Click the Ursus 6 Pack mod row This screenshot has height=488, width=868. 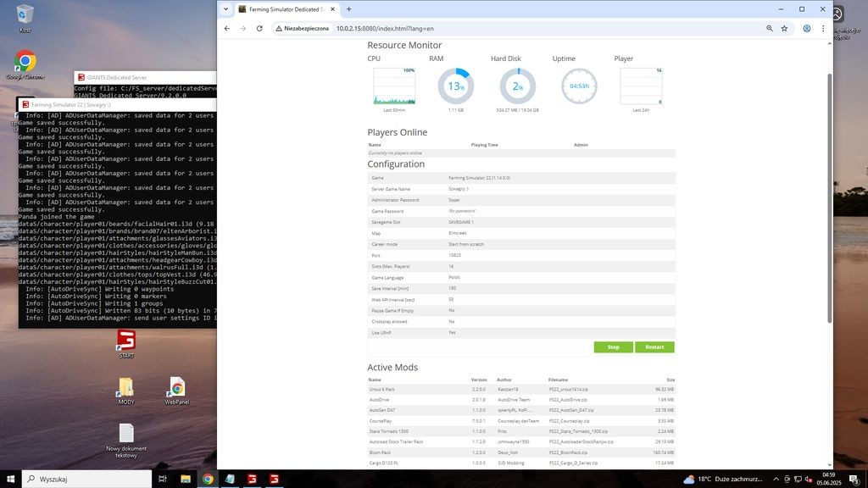521,389
